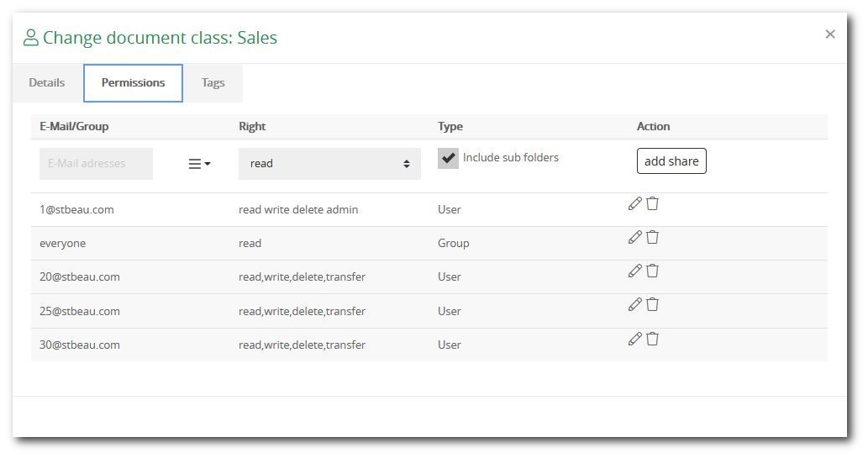
Task: Delete the 1@stbeau.com share
Action: (652, 203)
